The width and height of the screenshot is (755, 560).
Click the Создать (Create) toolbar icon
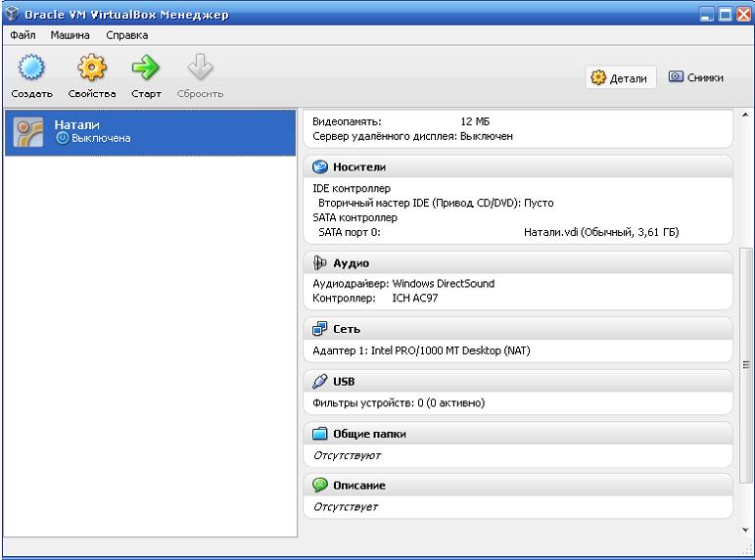click(31, 68)
